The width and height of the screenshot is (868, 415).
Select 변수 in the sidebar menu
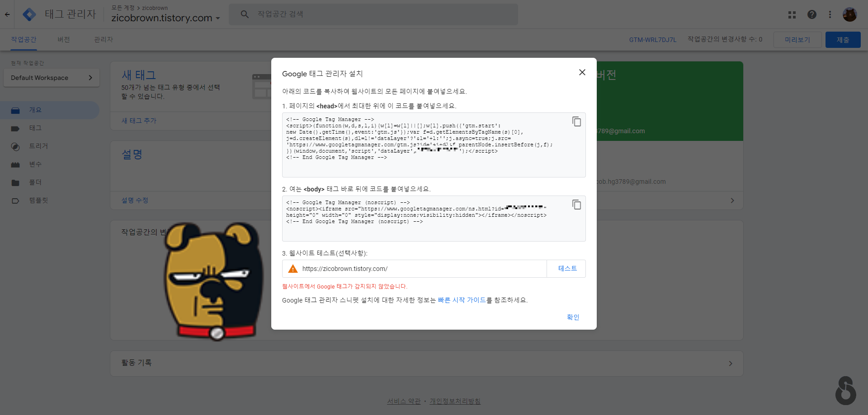(x=35, y=164)
